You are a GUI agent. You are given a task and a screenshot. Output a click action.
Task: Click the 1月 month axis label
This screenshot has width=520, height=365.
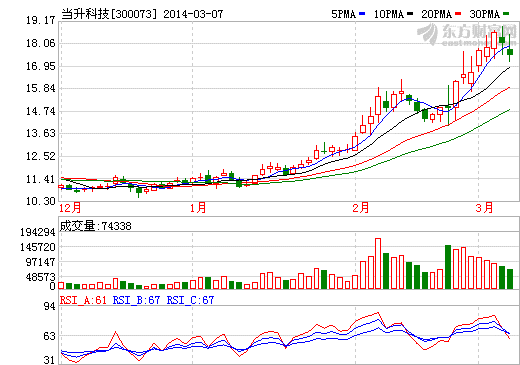point(198,208)
